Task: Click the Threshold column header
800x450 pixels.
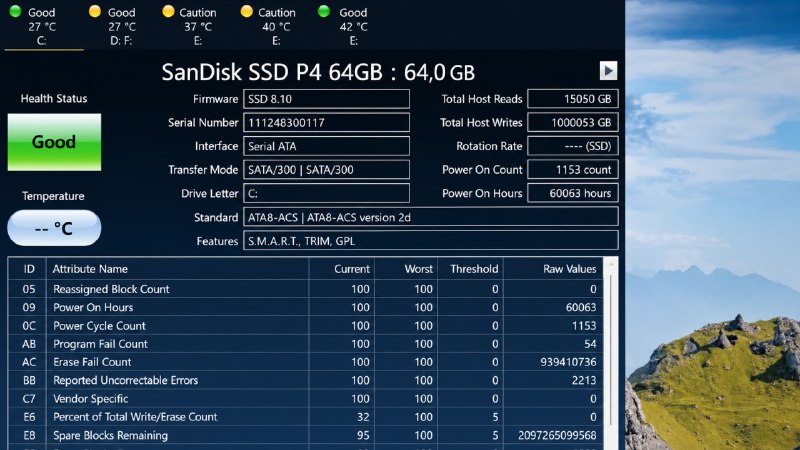Action: coord(470,269)
